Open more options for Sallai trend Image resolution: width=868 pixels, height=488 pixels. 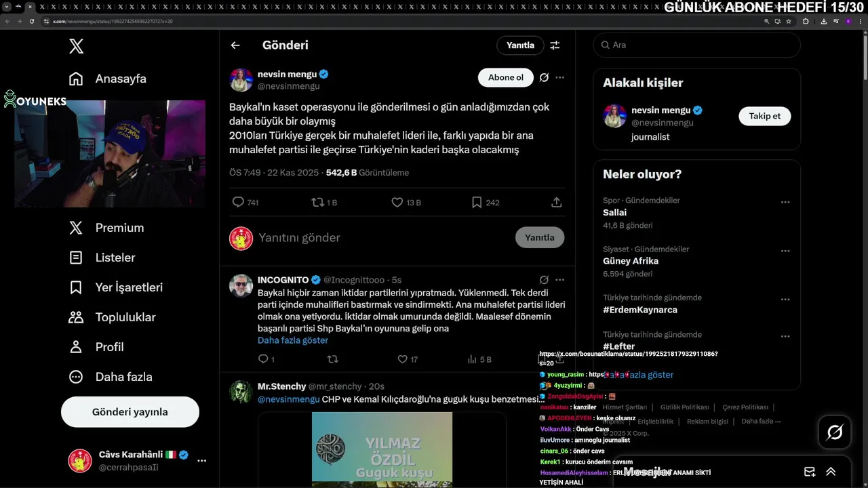click(x=785, y=202)
